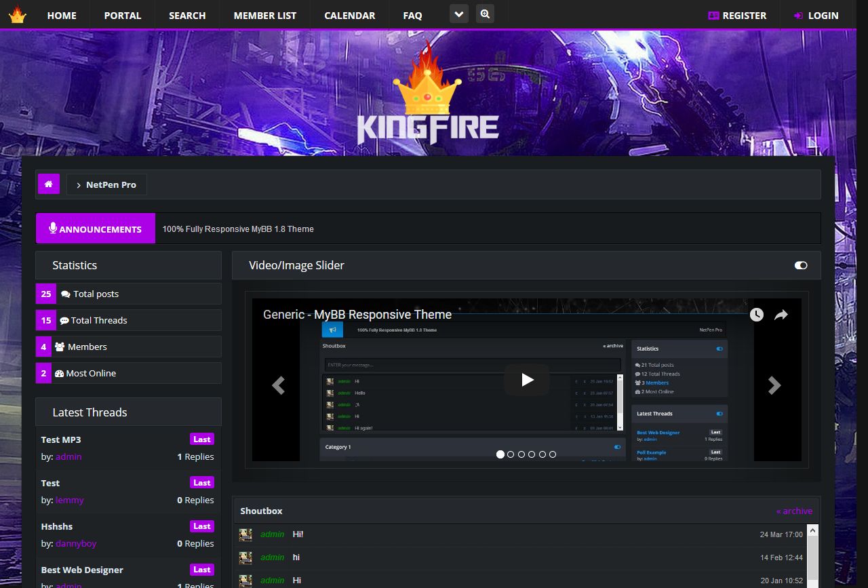
Task: Play the Generic MyBB theme video
Action: pyautogui.click(x=527, y=380)
